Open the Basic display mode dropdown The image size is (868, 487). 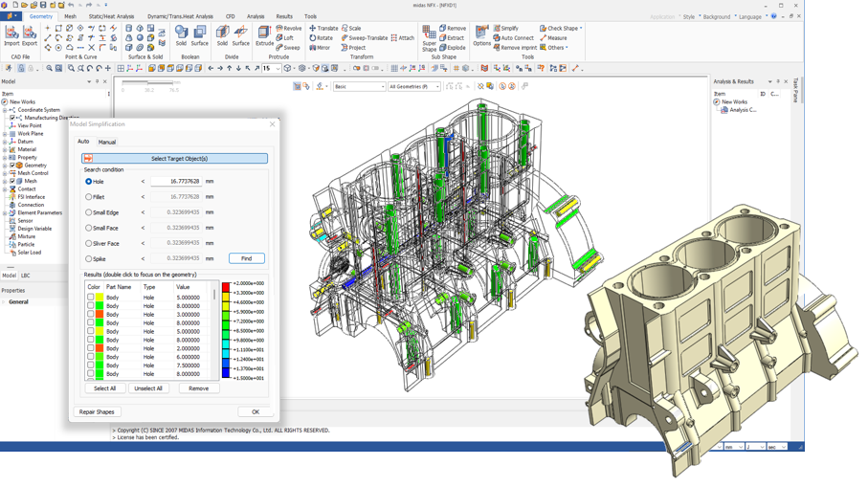[x=359, y=87]
